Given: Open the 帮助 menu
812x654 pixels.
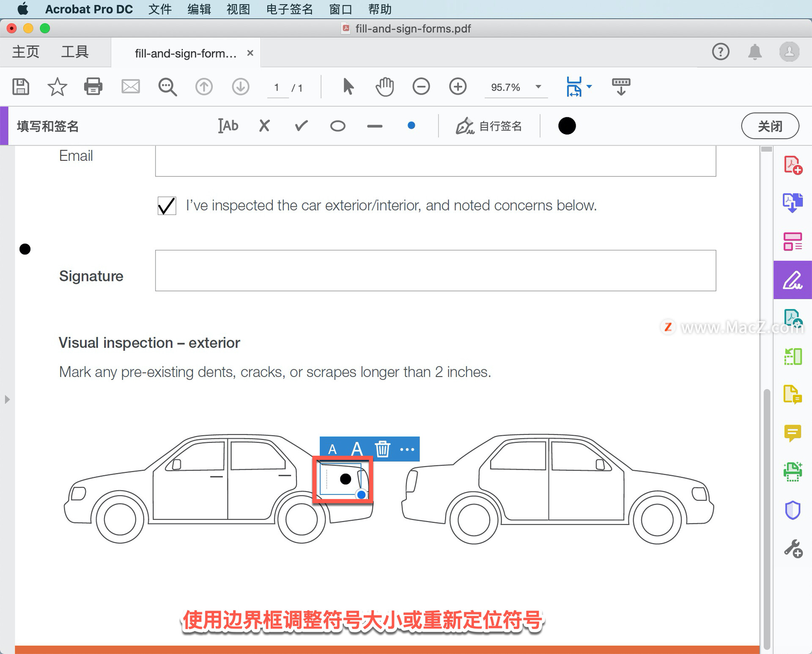Looking at the screenshot, I should pyautogui.click(x=380, y=9).
